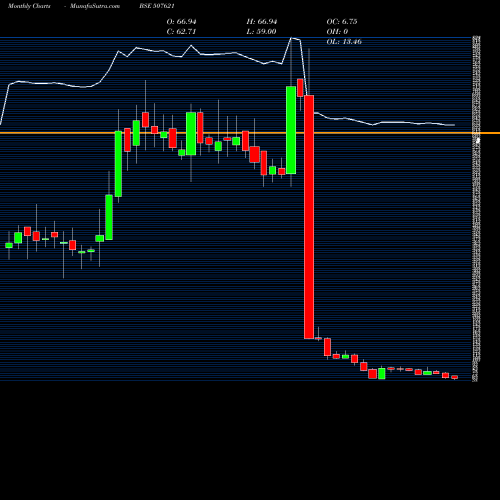Screen dimensions: 500x500
Task: Click the low value 'L: 59.00'
Action: (x=261, y=32)
